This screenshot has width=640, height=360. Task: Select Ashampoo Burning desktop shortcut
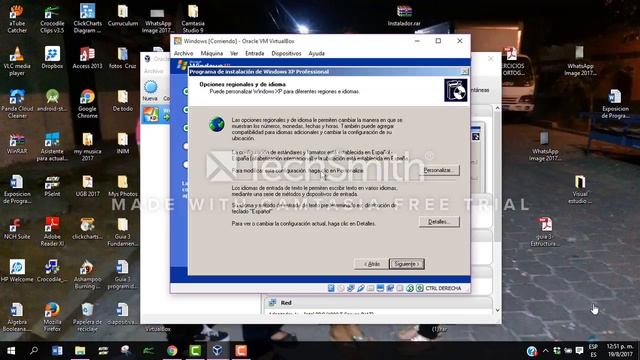pyautogui.click(x=87, y=274)
